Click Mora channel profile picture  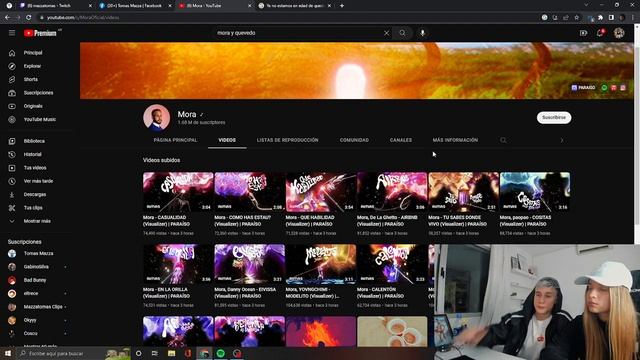(157, 118)
